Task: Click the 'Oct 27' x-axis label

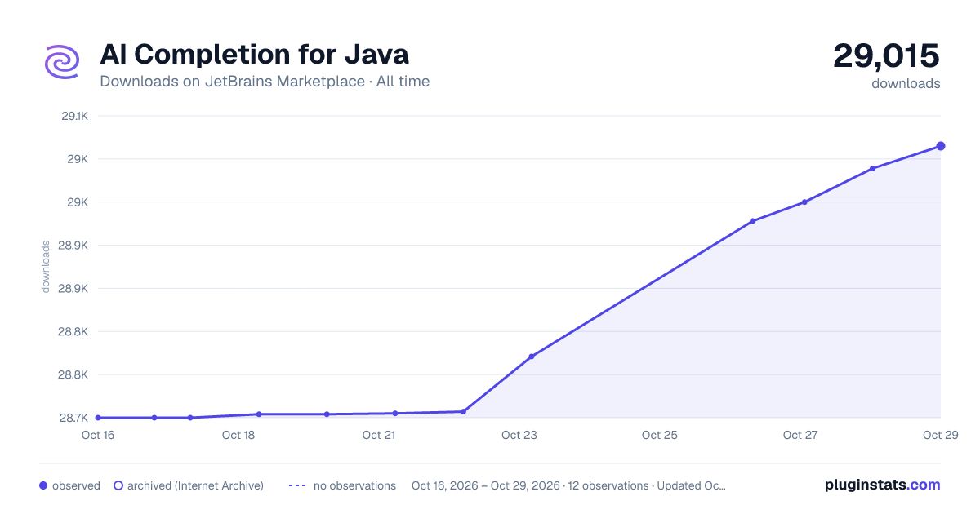Action: (x=800, y=435)
